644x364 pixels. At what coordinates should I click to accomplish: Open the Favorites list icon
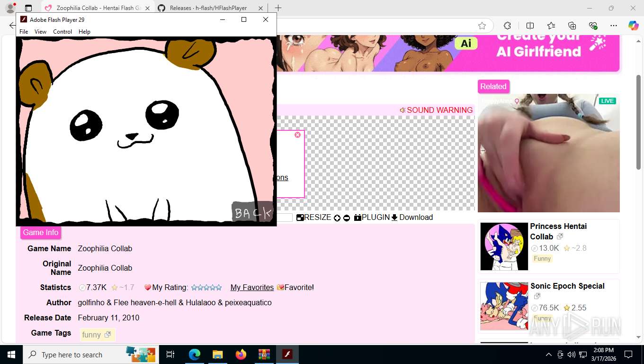pos(551,26)
